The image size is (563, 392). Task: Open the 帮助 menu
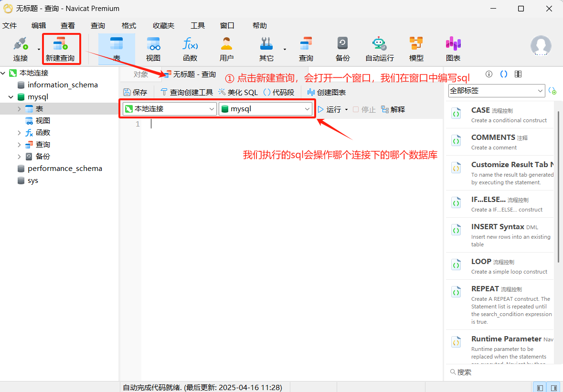[x=260, y=25]
